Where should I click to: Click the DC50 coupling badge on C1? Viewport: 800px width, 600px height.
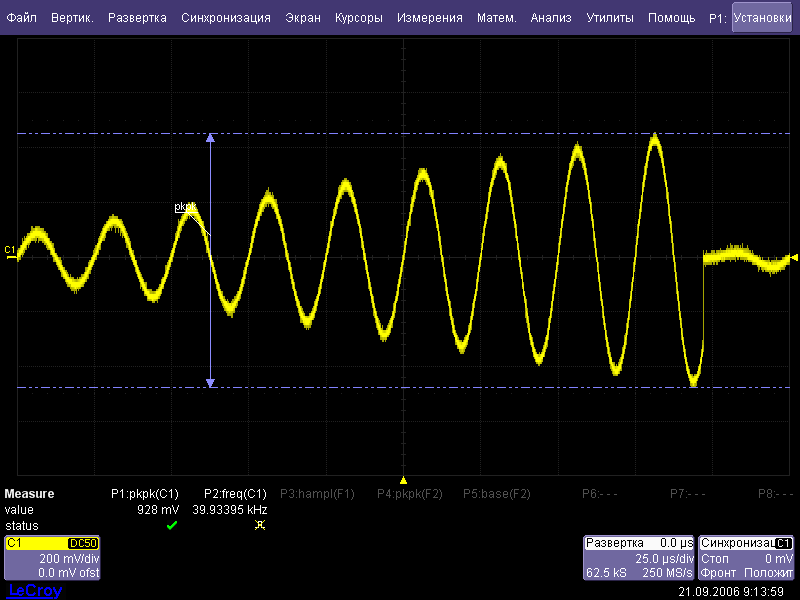click(81, 543)
